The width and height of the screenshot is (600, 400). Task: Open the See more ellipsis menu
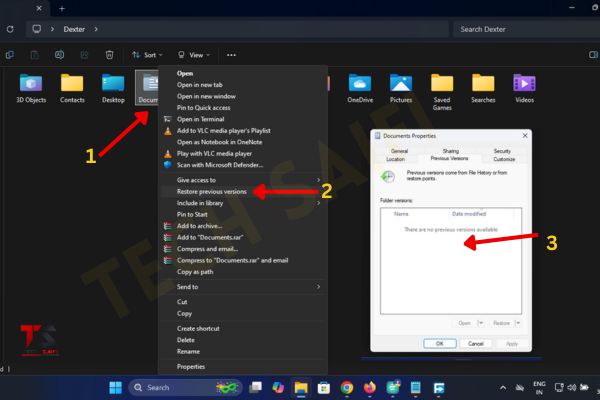(231, 55)
